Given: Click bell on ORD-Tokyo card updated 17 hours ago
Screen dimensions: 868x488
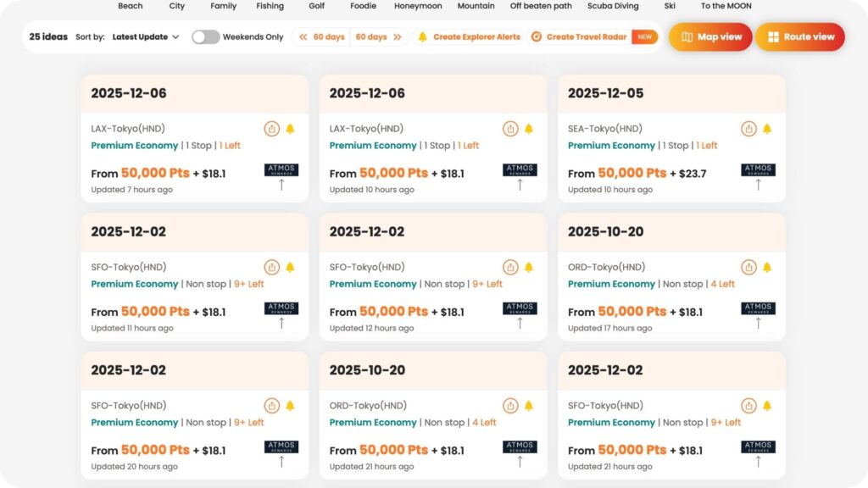Looking at the screenshot, I should tap(767, 268).
